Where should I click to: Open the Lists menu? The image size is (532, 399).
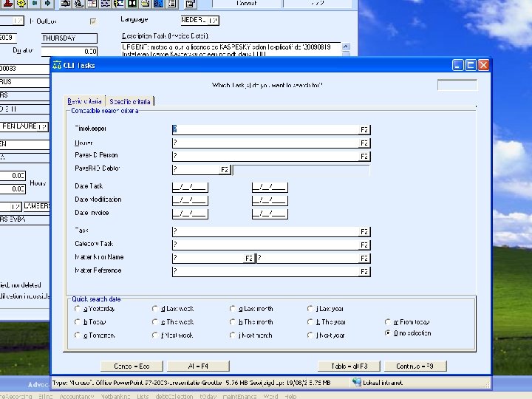coord(143,396)
